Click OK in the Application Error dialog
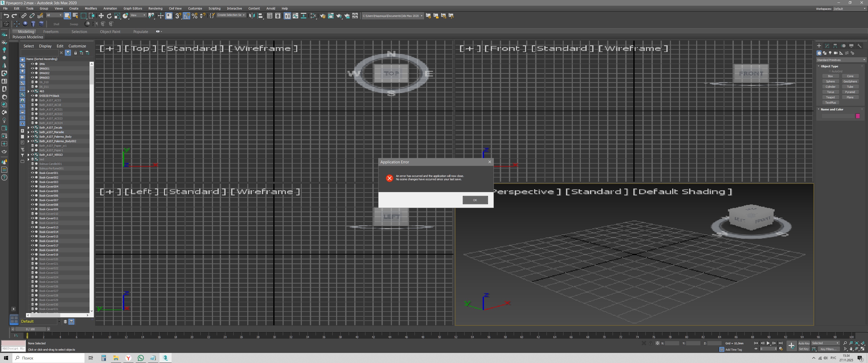The width and height of the screenshot is (868, 363). 475,200
